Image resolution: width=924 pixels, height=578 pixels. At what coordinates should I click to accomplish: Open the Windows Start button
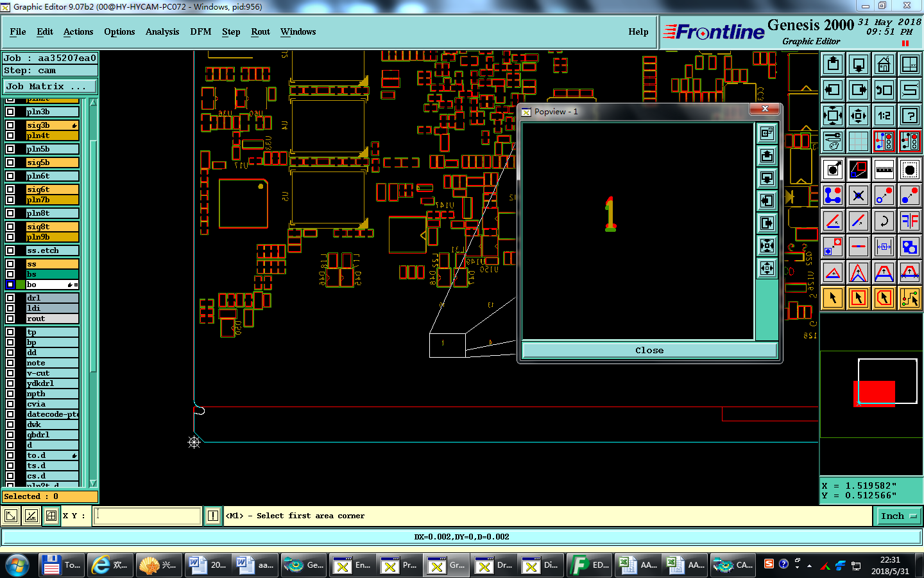click(17, 565)
